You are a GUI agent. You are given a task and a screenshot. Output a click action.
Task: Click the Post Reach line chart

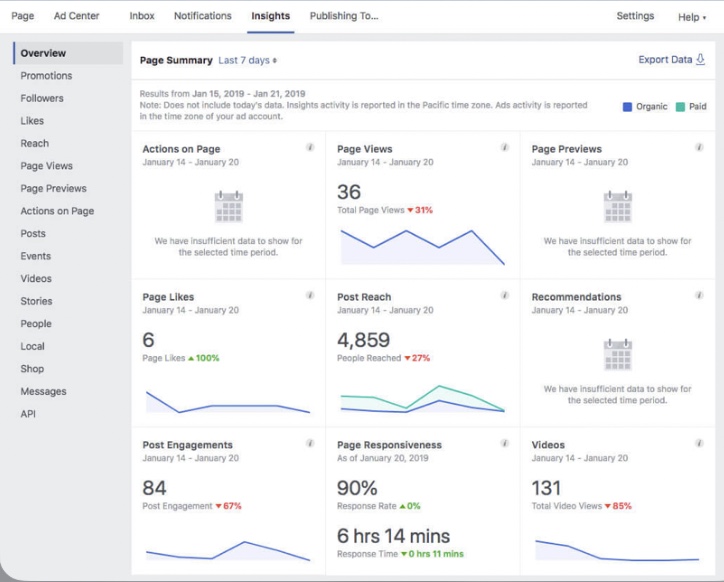click(422, 398)
